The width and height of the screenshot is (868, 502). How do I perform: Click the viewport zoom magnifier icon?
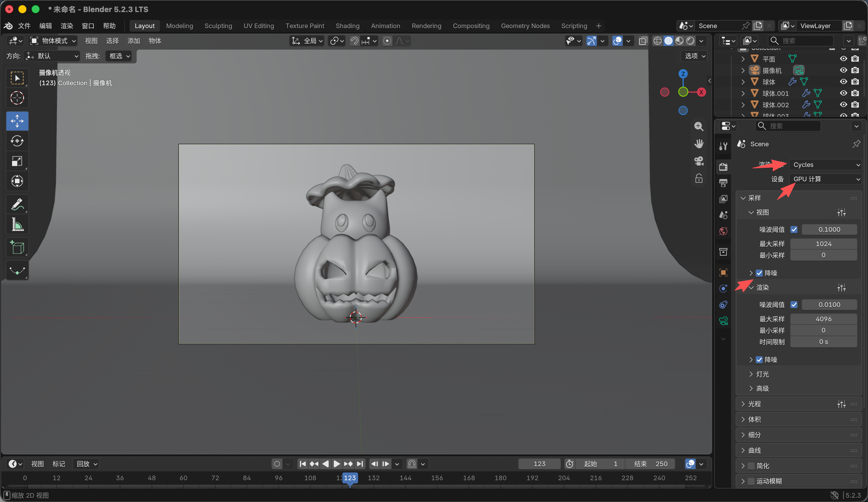(x=699, y=127)
